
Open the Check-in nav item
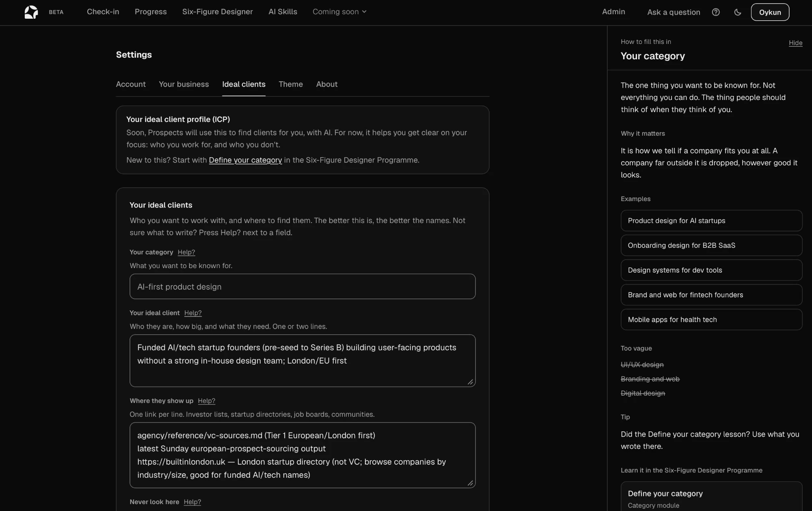(103, 12)
